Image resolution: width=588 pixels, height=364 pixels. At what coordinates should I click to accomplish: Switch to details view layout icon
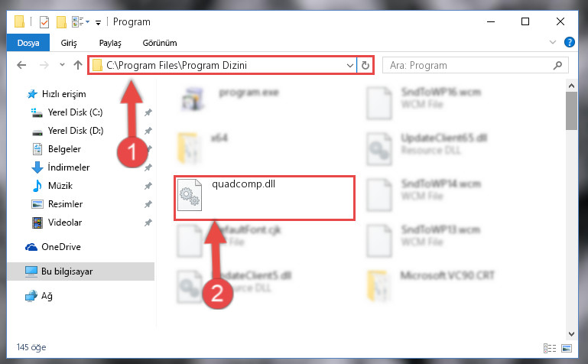549,348
